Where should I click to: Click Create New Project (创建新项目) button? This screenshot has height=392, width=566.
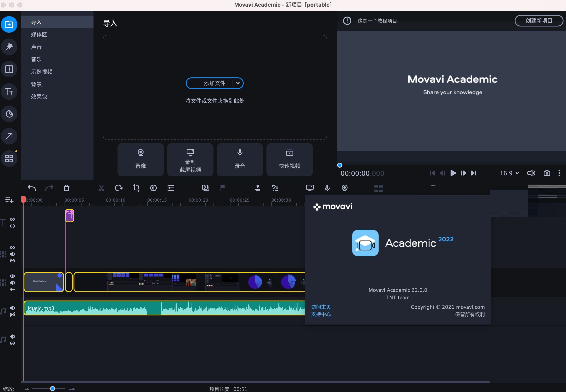(539, 21)
